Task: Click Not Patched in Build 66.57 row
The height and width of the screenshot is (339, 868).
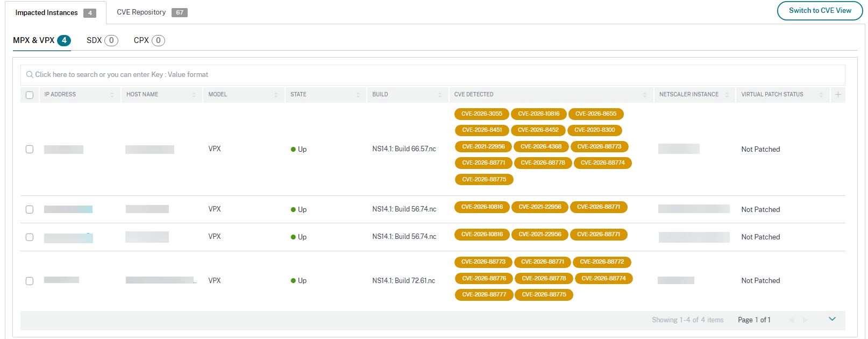Action: point(760,150)
